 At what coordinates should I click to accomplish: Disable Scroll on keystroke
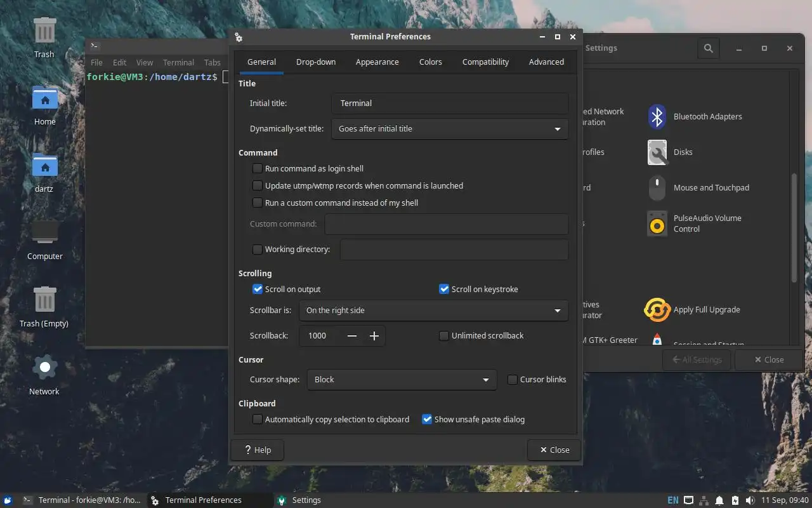click(444, 290)
